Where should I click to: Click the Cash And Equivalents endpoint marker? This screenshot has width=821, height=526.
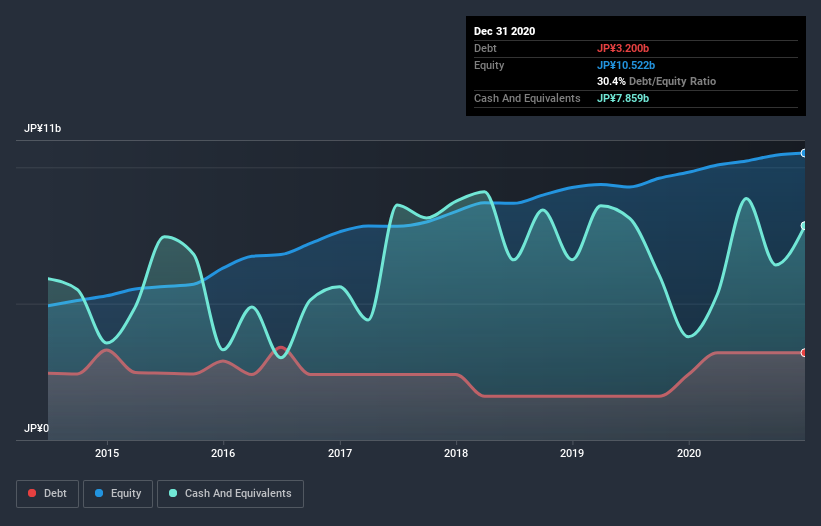click(804, 226)
